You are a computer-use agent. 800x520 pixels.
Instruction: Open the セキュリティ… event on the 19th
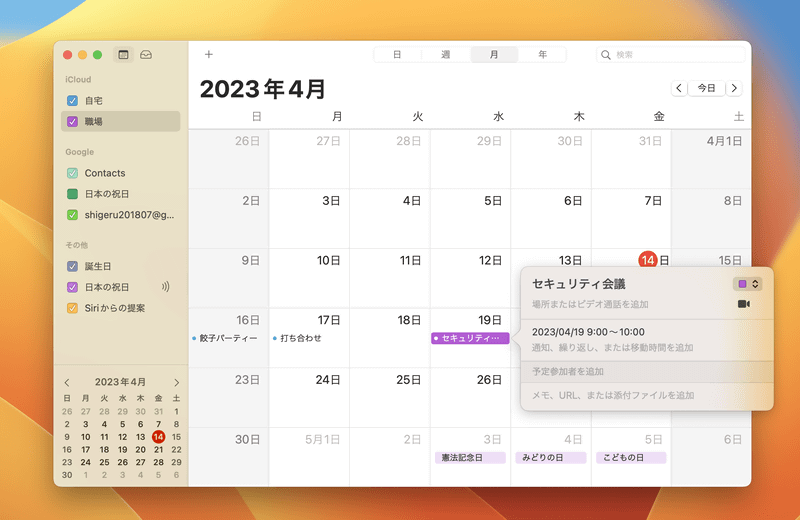coord(470,338)
